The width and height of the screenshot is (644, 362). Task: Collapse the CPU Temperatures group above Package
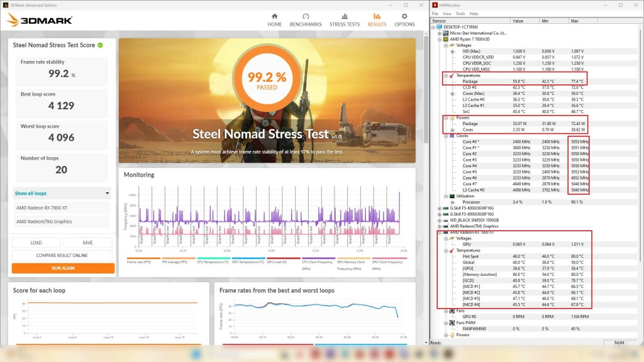(446, 75)
